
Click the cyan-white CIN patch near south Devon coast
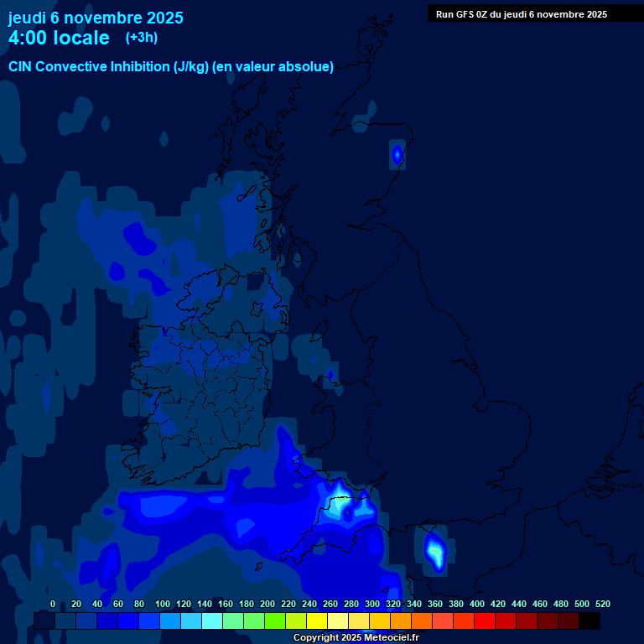(x=434, y=552)
